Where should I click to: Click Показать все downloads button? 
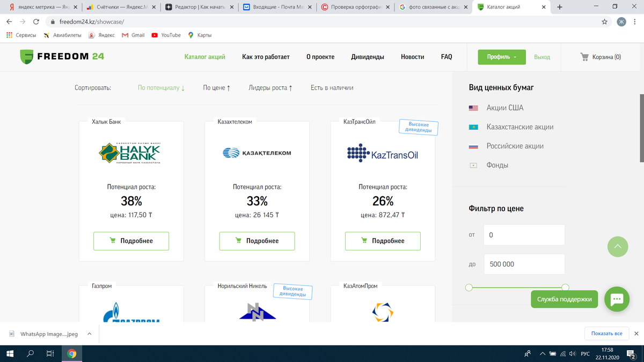click(607, 334)
